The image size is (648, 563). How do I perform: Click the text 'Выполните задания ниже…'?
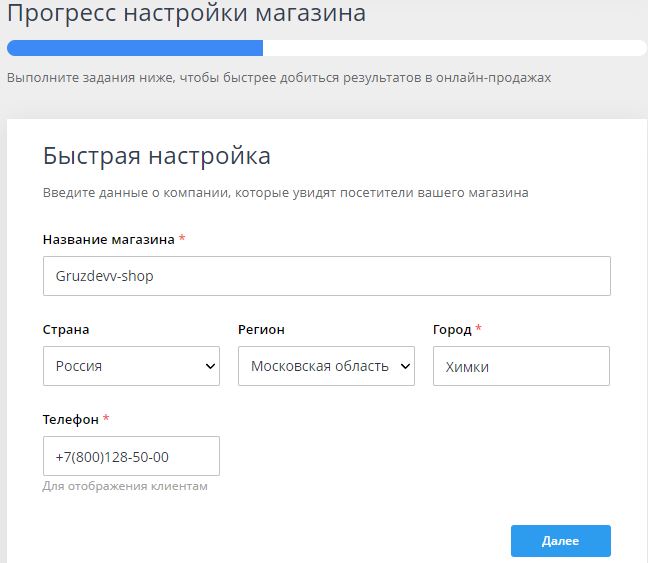279,78
